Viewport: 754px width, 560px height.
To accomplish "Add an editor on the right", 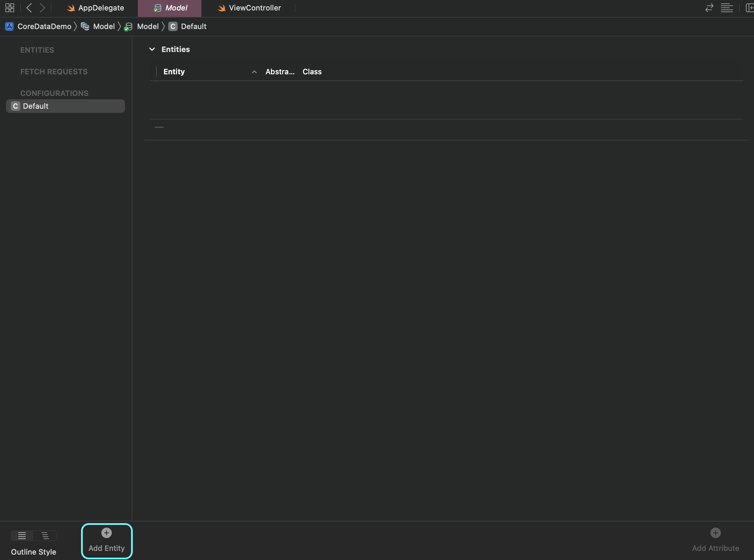I will [750, 8].
